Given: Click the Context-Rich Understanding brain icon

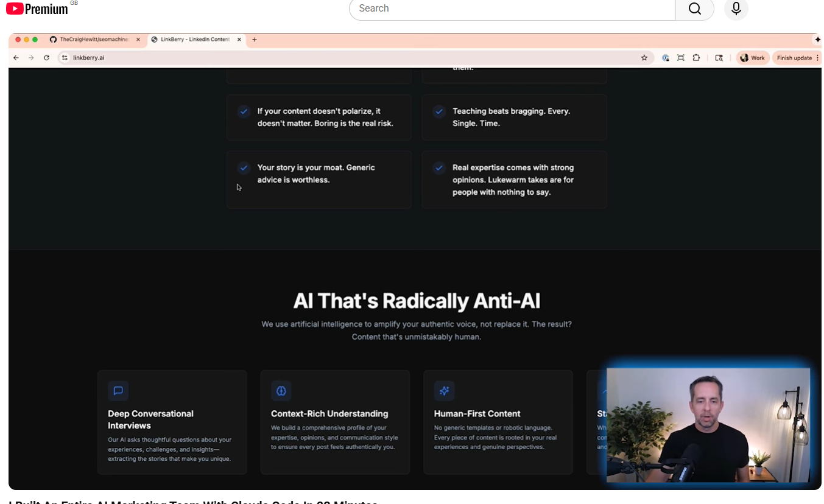Looking at the screenshot, I should click(281, 391).
